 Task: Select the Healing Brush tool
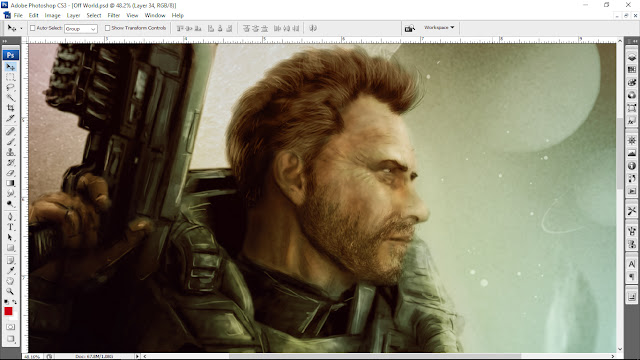[x=10, y=131]
